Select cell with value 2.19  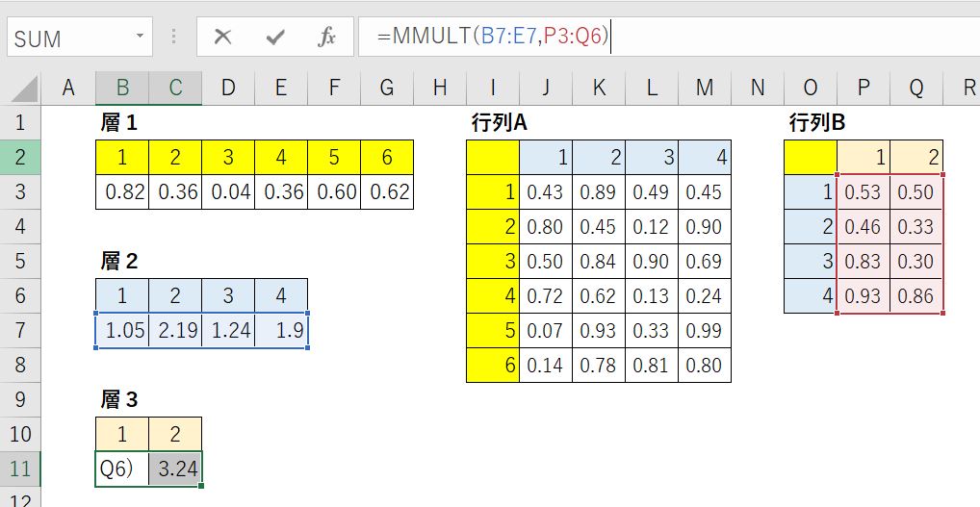175,331
